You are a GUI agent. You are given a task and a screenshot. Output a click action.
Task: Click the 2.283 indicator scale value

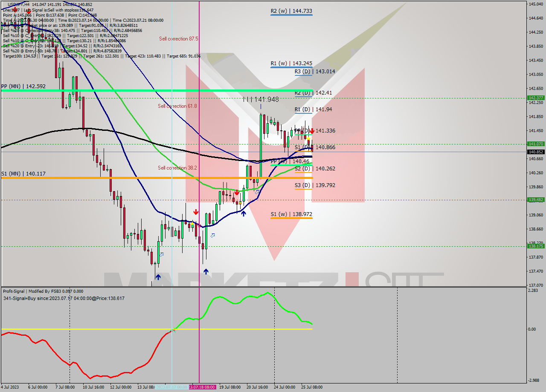533,291
